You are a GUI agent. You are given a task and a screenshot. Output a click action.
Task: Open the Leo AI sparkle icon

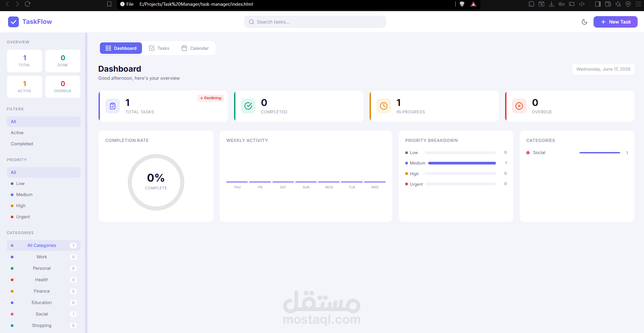618,4
